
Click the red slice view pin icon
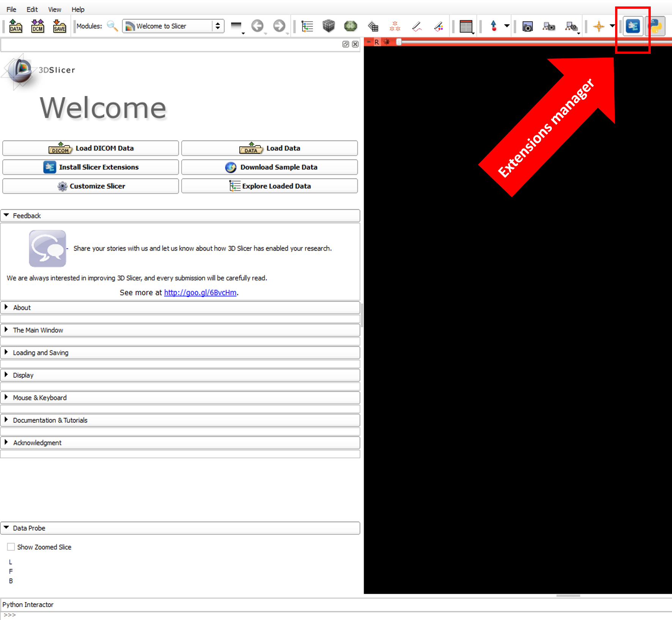click(369, 42)
